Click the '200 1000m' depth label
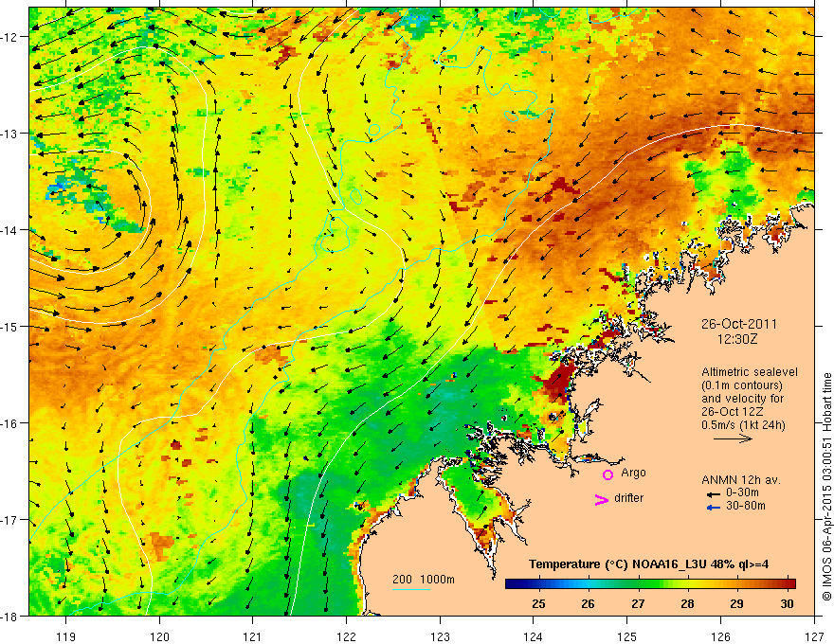834x644 pixels. [424, 580]
